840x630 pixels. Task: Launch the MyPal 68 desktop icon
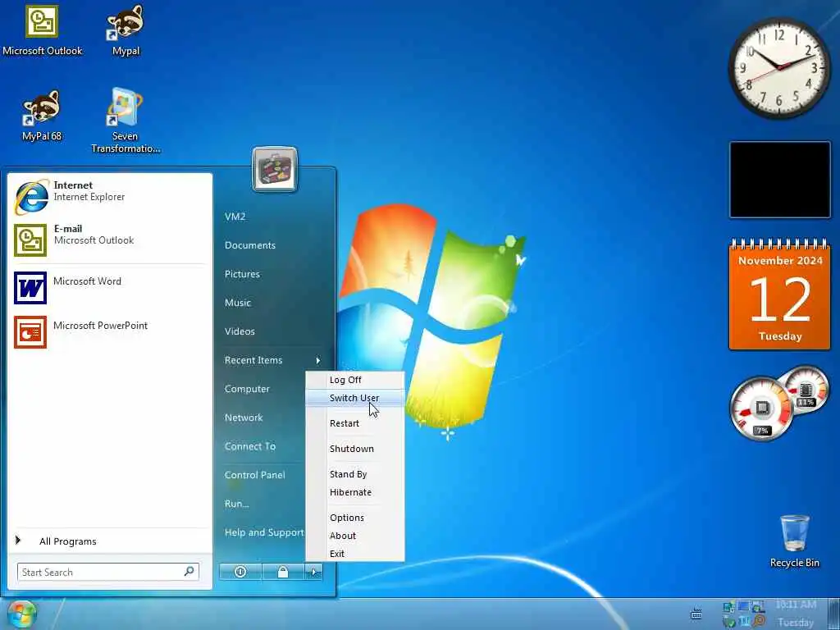coord(42,116)
